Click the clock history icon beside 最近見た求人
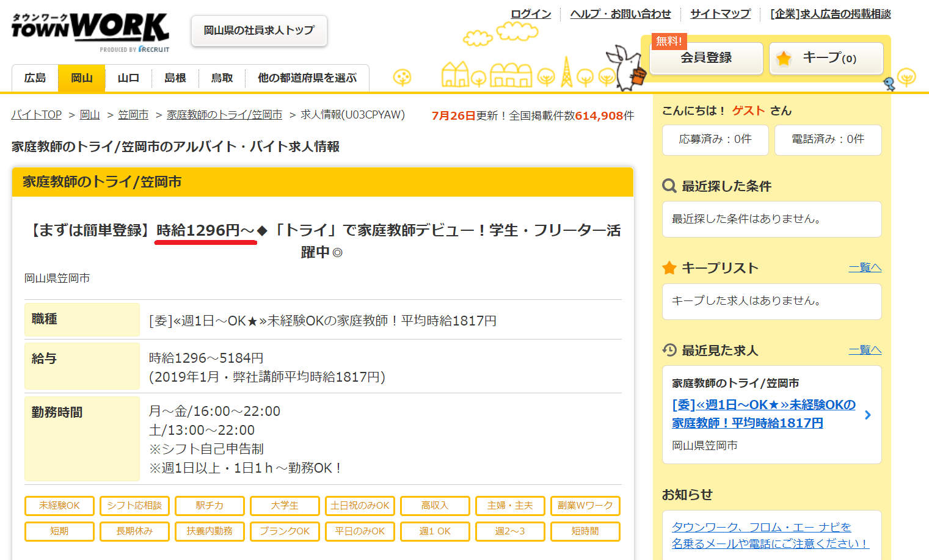 (x=669, y=350)
